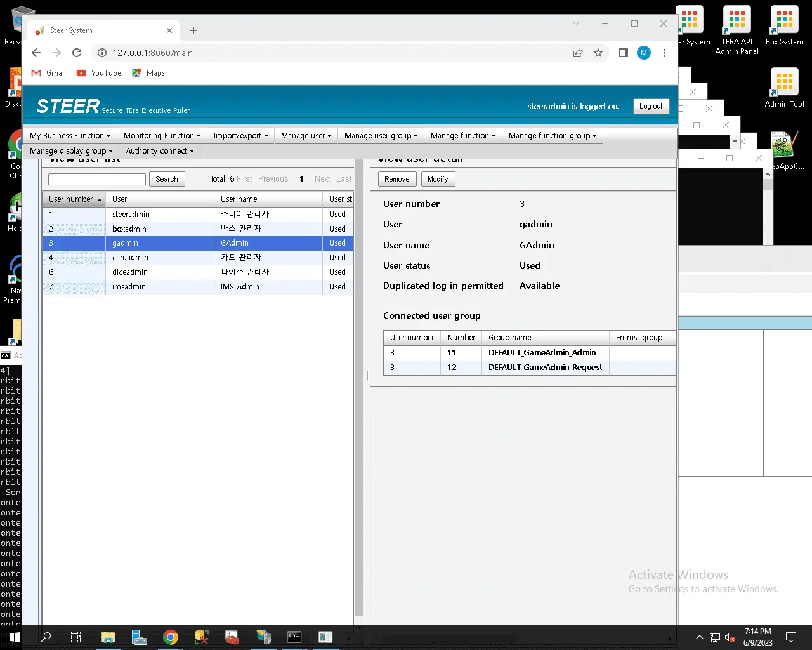
Task: Share this page from the address bar
Action: click(578, 53)
